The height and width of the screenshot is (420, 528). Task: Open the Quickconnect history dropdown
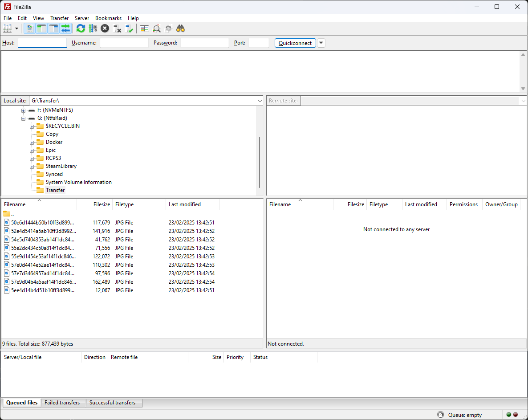click(x=321, y=43)
